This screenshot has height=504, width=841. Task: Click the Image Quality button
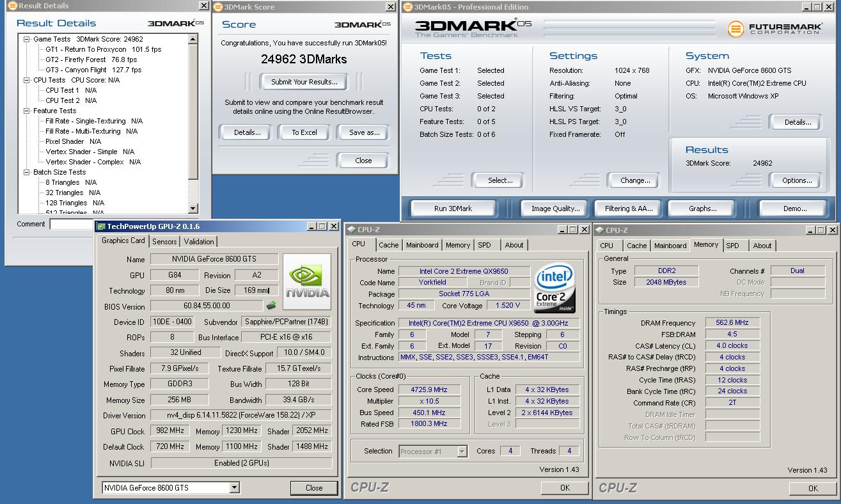[556, 209]
